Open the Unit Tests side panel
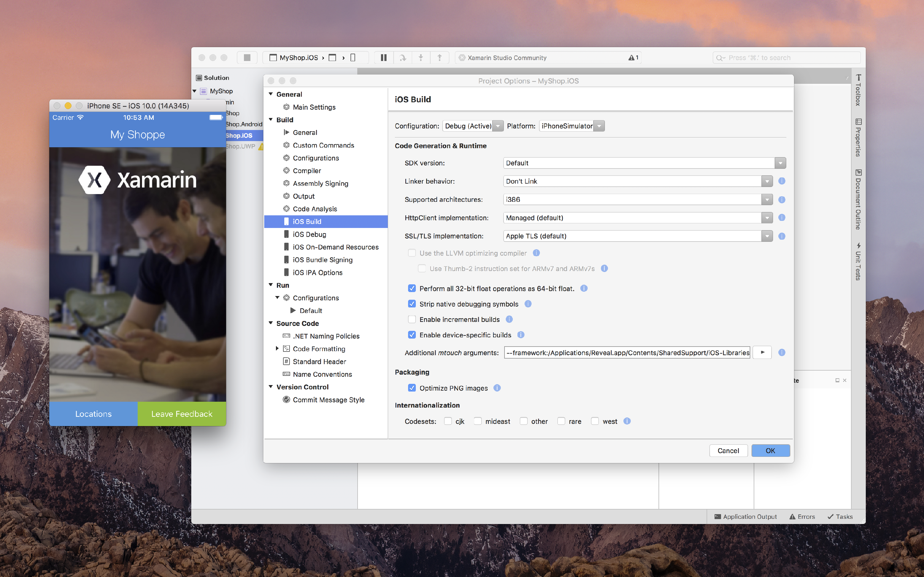This screenshot has height=577, width=924. pos(858,262)
